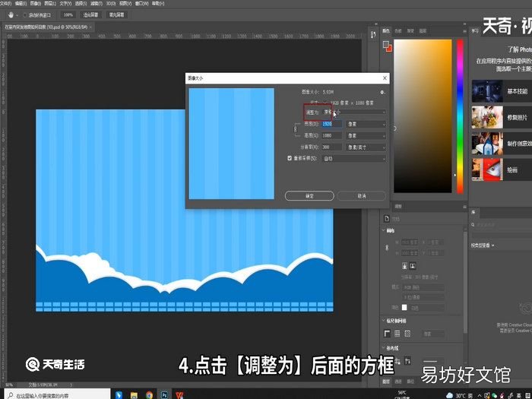Open the Properties panel menu icon

[464, 207]
